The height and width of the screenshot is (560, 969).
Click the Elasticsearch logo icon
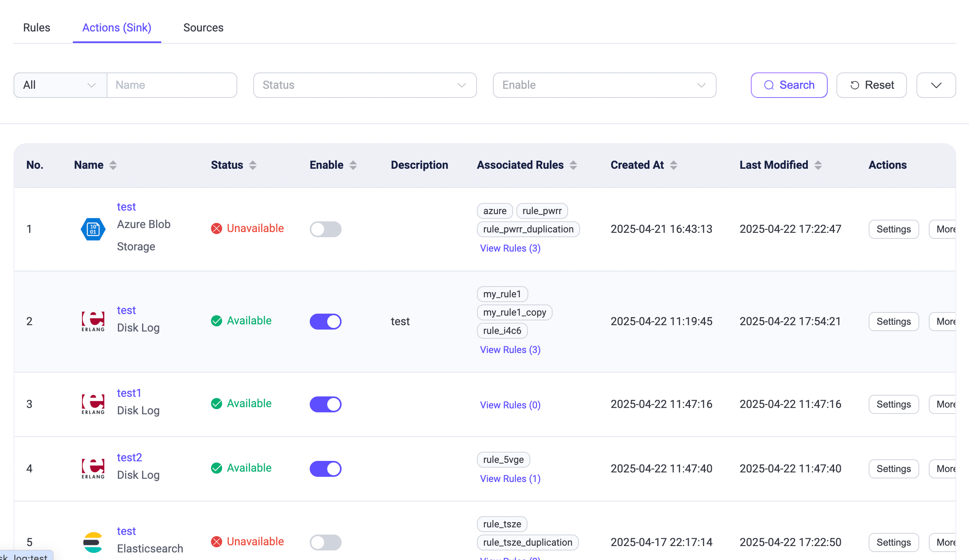[93, 542]
